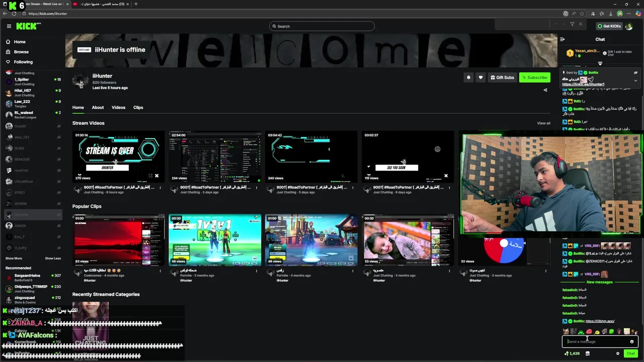Click the notification bell icon beside Gift Subs

(468, 77)
